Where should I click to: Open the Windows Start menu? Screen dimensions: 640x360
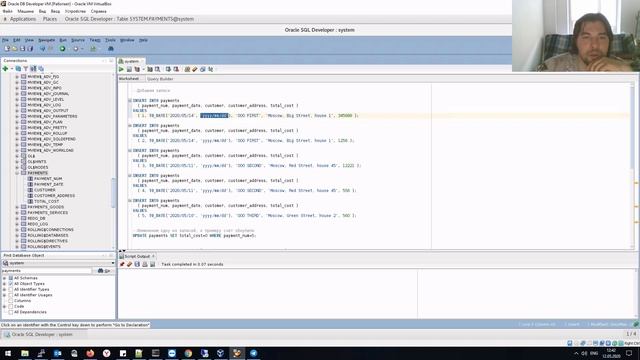point(8,353)
